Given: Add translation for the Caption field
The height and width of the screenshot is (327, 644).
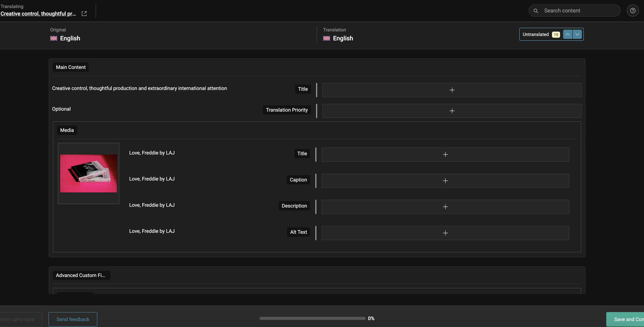Looking at the screenshot, I should point(445,181).
